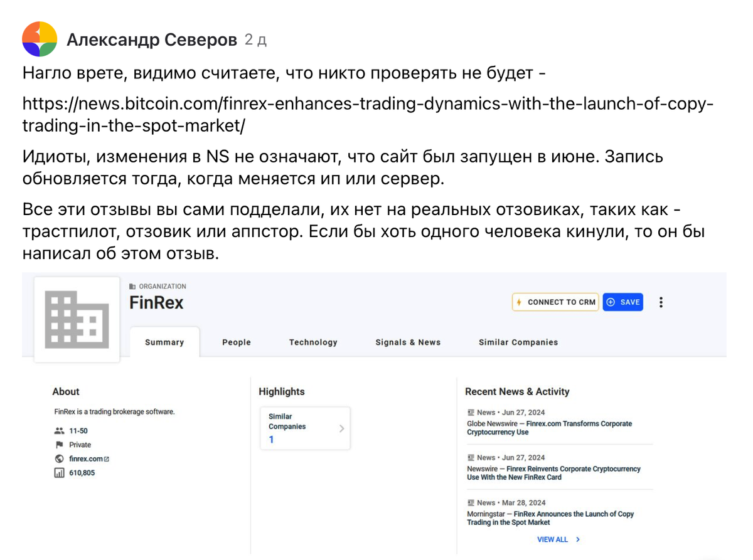
Task: Click Александр Северов's colorful avatar
Action: tap(40, 40)
